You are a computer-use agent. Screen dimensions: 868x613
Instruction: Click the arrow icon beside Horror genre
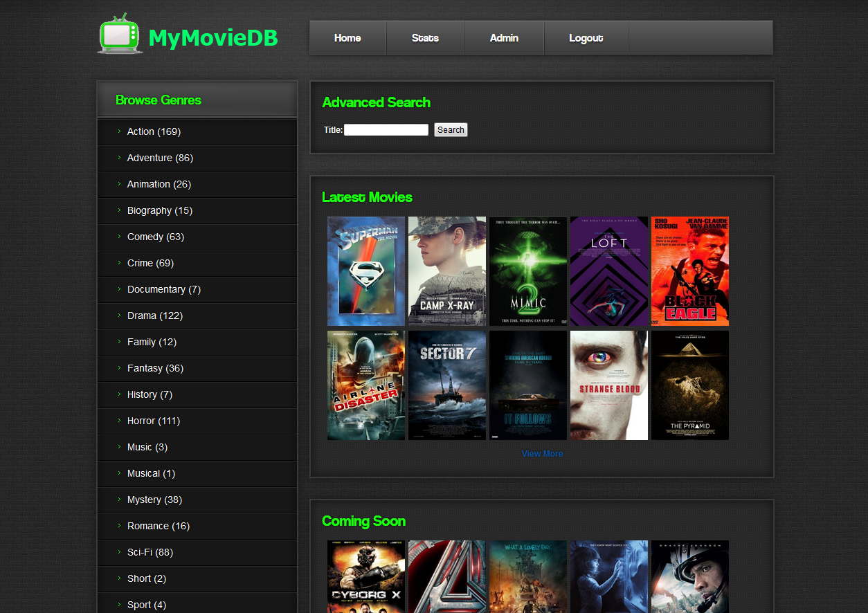119,421
